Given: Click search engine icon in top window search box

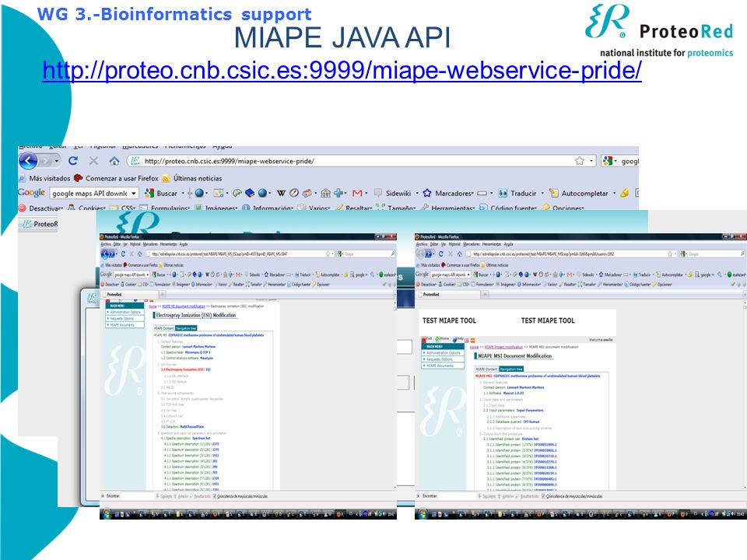Looking at the screenshot, I should (607, 161).
